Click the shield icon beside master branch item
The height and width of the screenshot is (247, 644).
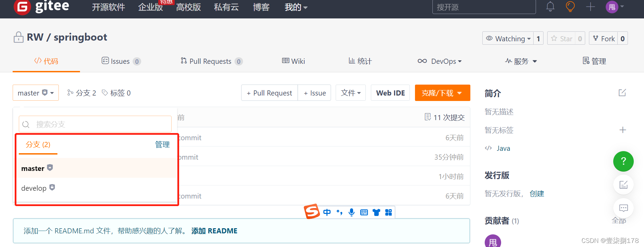(50, 168)
